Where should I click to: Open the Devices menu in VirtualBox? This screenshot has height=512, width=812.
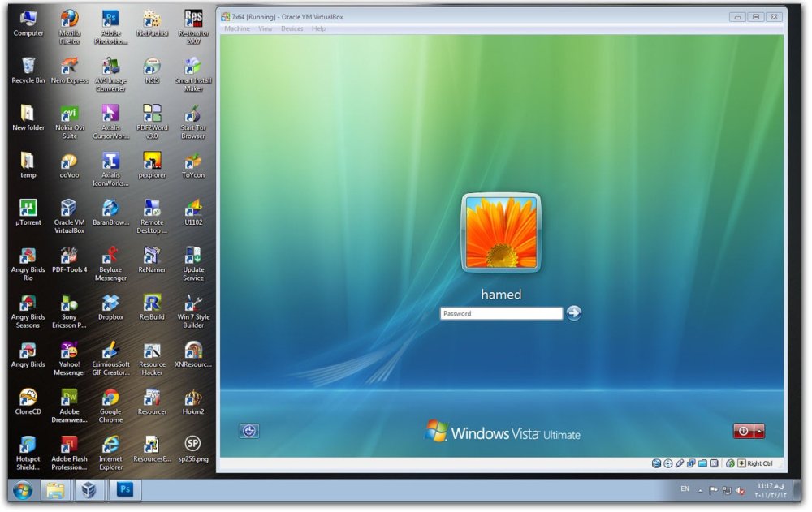pos(292,28)
